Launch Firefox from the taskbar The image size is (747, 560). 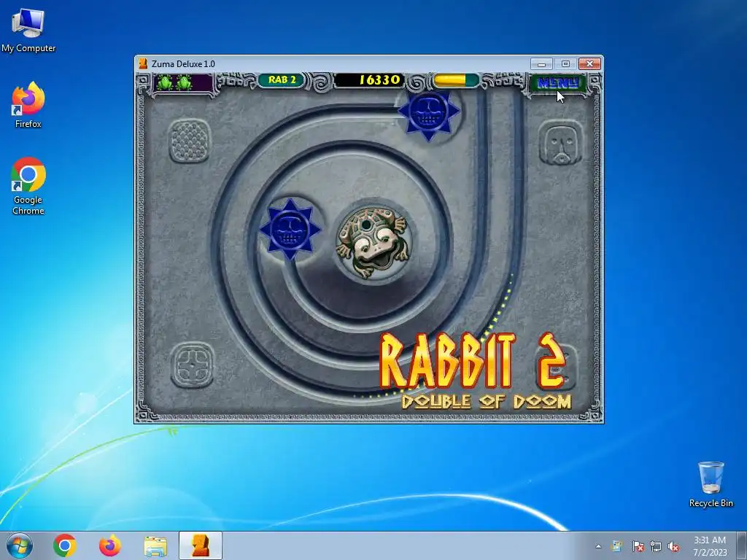pyautogui.click(x=109, y=545)
